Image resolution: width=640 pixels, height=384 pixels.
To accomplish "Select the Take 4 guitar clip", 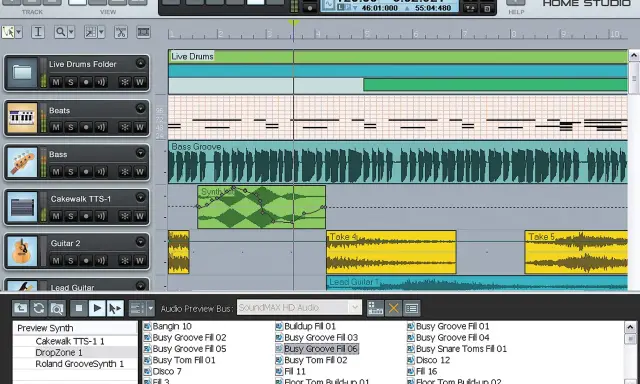I will click(391, 252).
